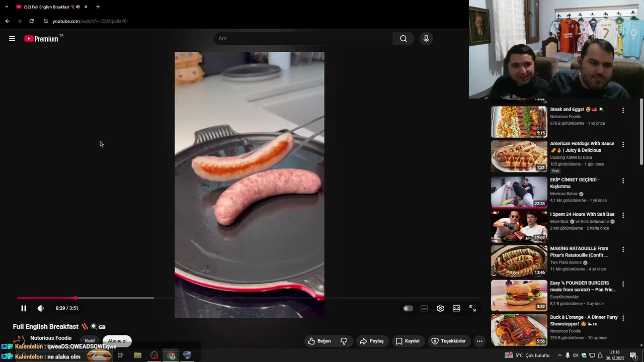644x362 pixels.
Task: Open the tab search dropdown arrow
Action: (x=7, y=7)
